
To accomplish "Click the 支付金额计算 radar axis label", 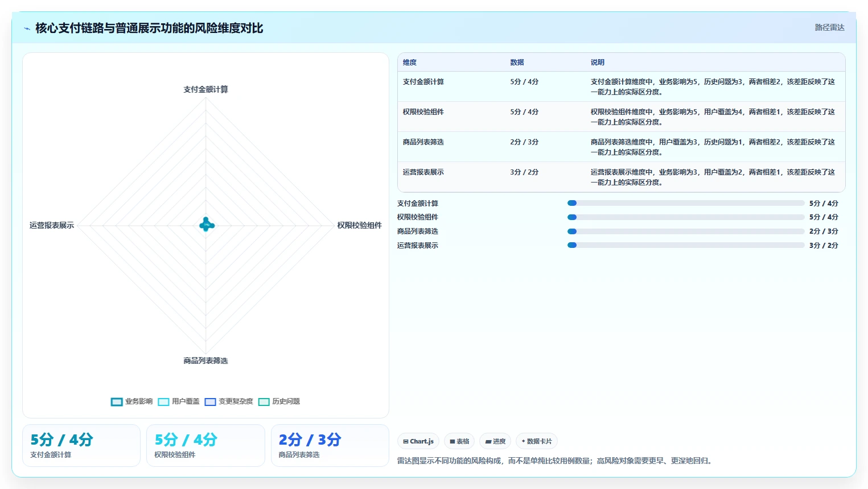I will pos(205,89).
